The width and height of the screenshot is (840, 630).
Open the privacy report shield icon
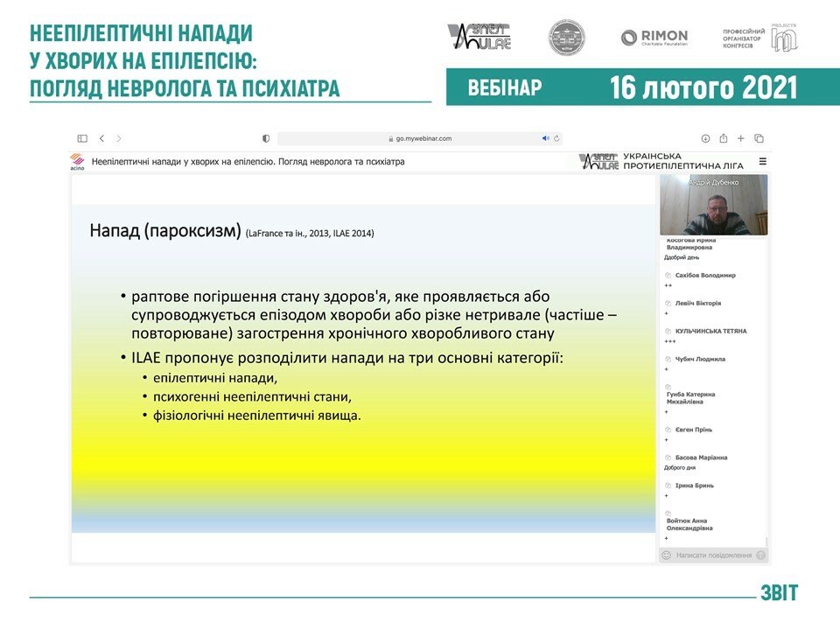(266, 138)
